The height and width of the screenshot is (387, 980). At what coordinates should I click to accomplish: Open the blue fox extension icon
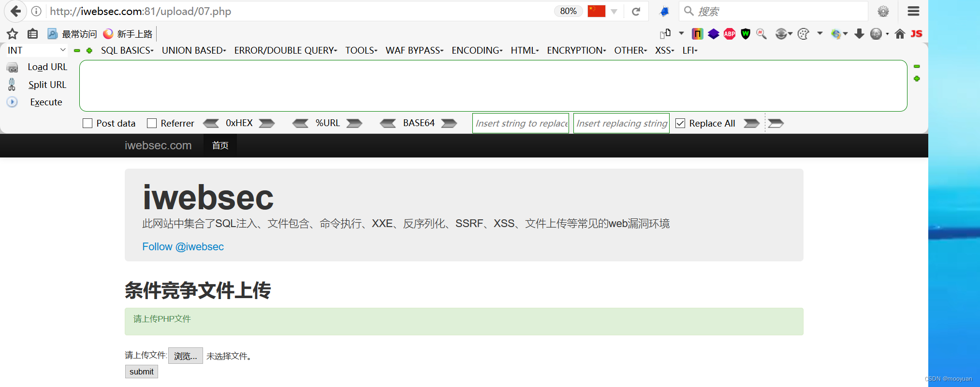665,11
